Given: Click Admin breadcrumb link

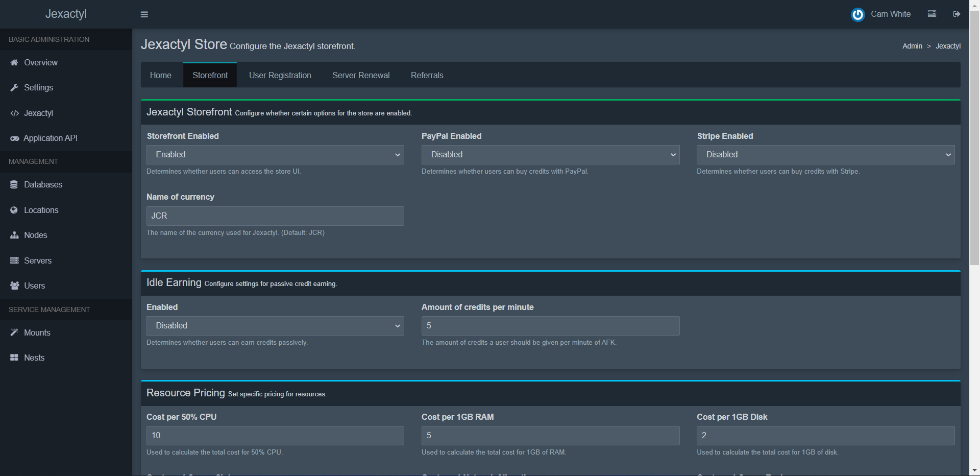Looking at the screenshot, I should [912, 46].
